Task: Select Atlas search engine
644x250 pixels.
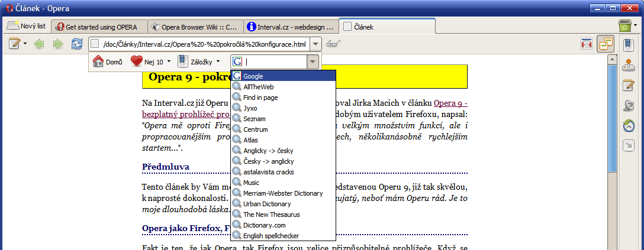Action: coord(283,140)
